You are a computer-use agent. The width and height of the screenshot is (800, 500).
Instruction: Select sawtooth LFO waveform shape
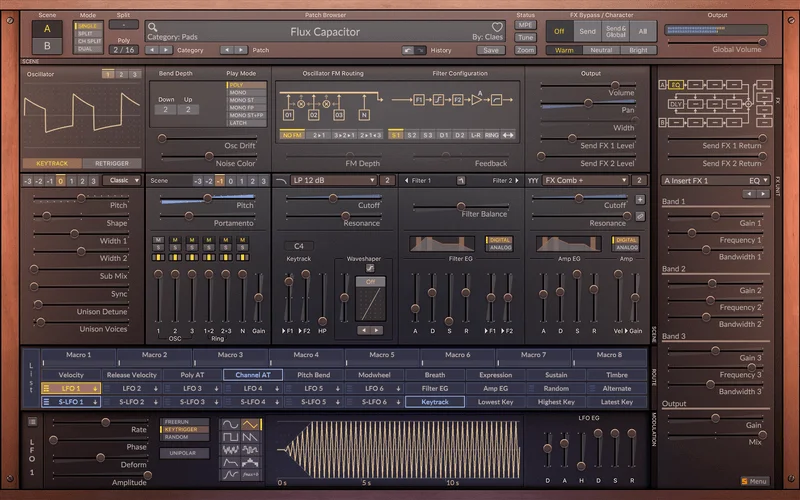(251, 437)
